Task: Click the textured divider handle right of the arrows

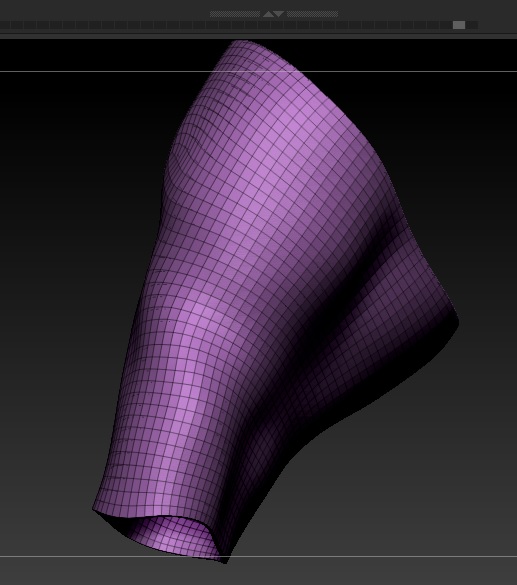Action: 313,14
